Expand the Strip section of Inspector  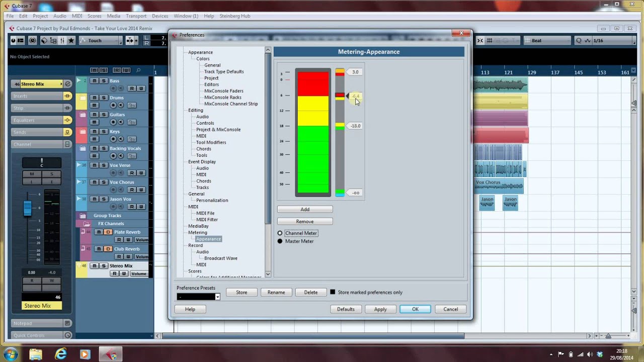pyautogui.click(x=37, y=108)
